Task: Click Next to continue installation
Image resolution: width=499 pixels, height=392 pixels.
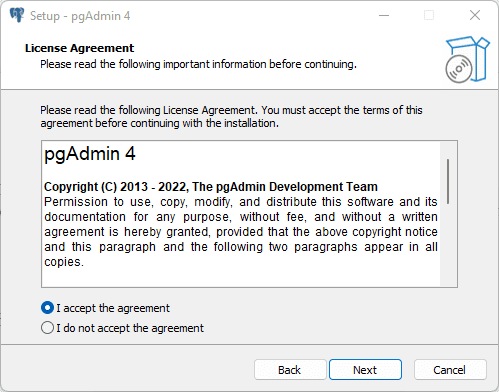Action: coord(365,370)
